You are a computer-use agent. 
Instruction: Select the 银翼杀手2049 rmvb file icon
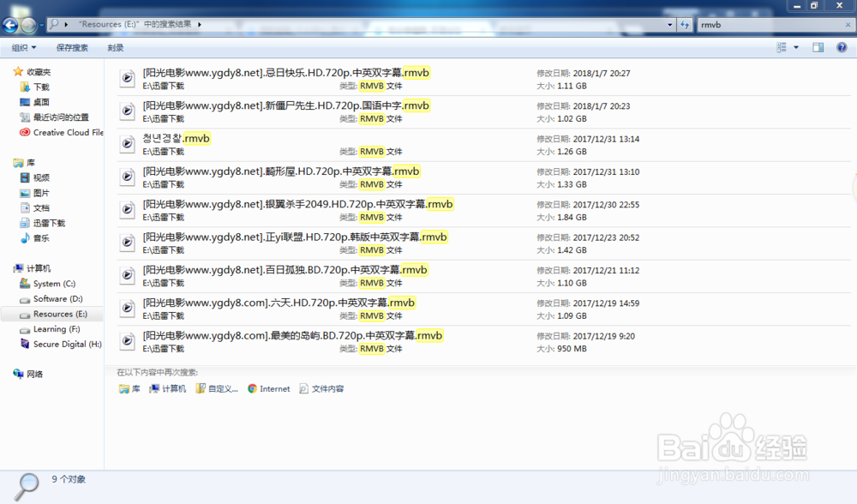tap(128, 209)
